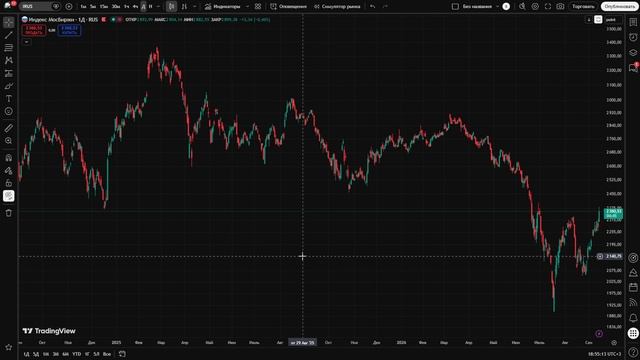Set the range to Все all
This screenshot has width=640, height=360.
pyautogui.click(x=107, y=354)
